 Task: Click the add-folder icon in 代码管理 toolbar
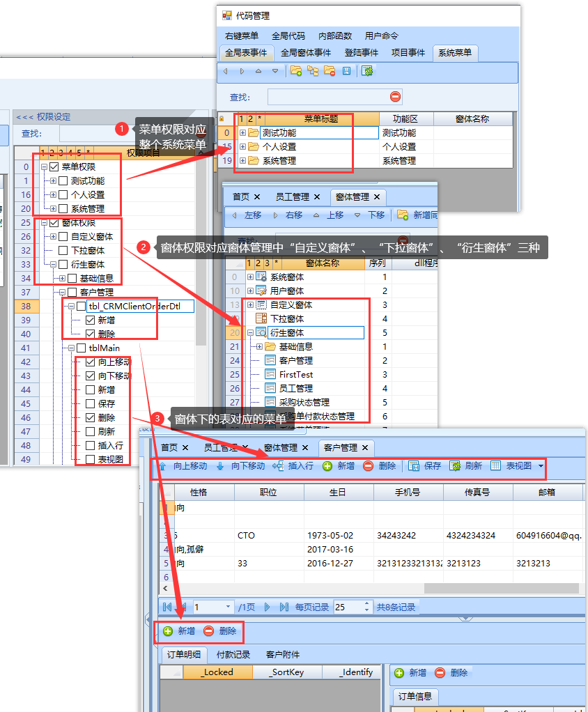(x=296, y=71)
